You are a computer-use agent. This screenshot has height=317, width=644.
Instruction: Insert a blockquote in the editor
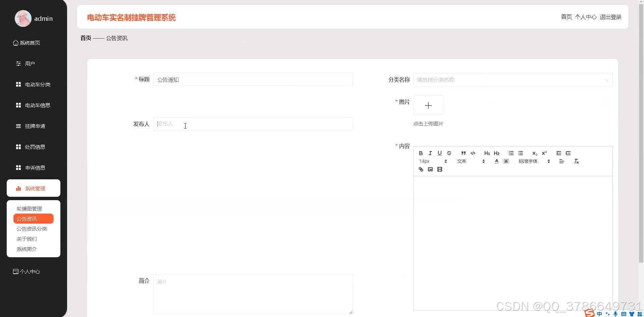coord(463,153)
